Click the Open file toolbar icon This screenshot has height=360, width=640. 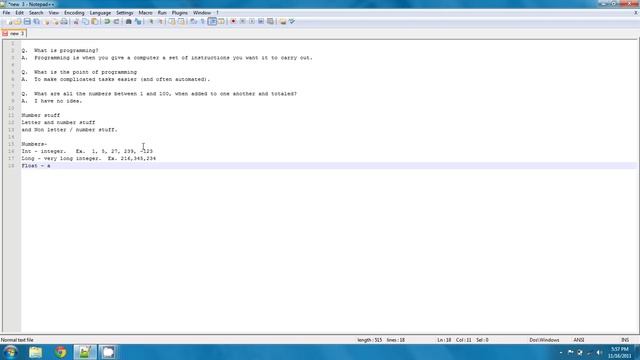click(18, 21)
